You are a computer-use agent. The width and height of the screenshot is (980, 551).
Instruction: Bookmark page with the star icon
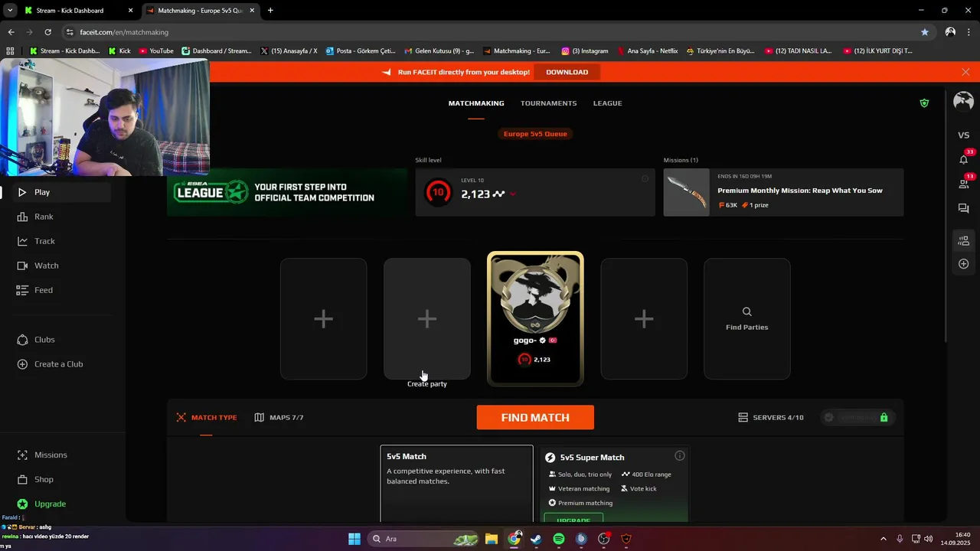[x=925, y=32]
